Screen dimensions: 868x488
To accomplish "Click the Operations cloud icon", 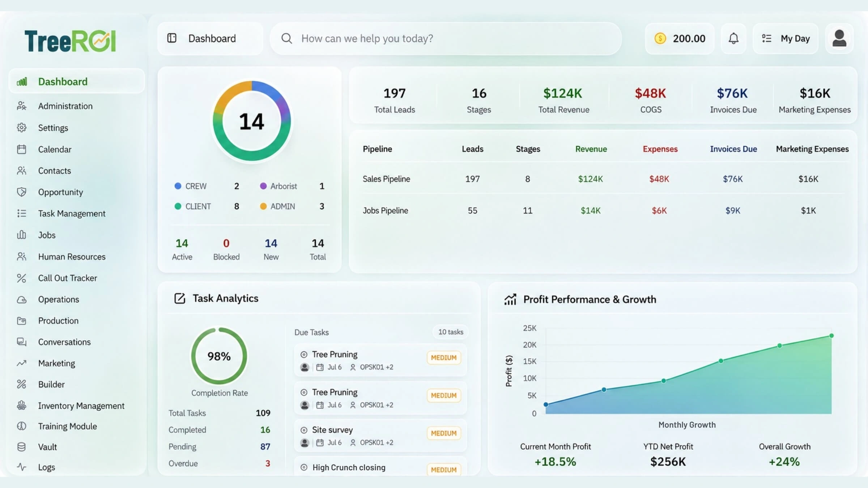I will point(21,300).
